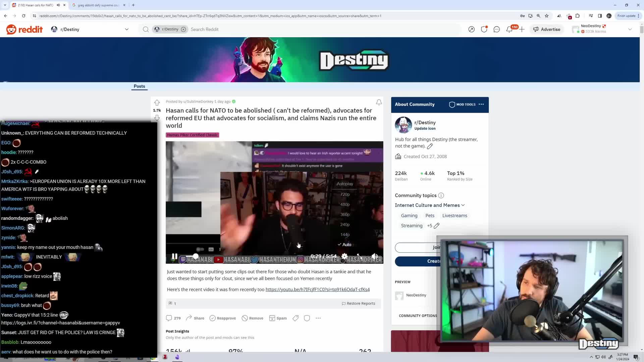Select 720p video quality
644x362 pixels.
[x=345, y=194]
